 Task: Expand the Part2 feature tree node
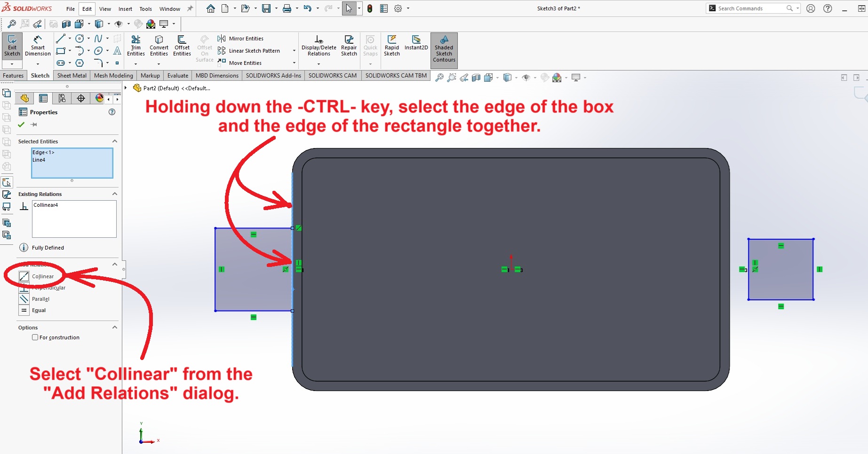pyautogui.click(x=126, y=88)
